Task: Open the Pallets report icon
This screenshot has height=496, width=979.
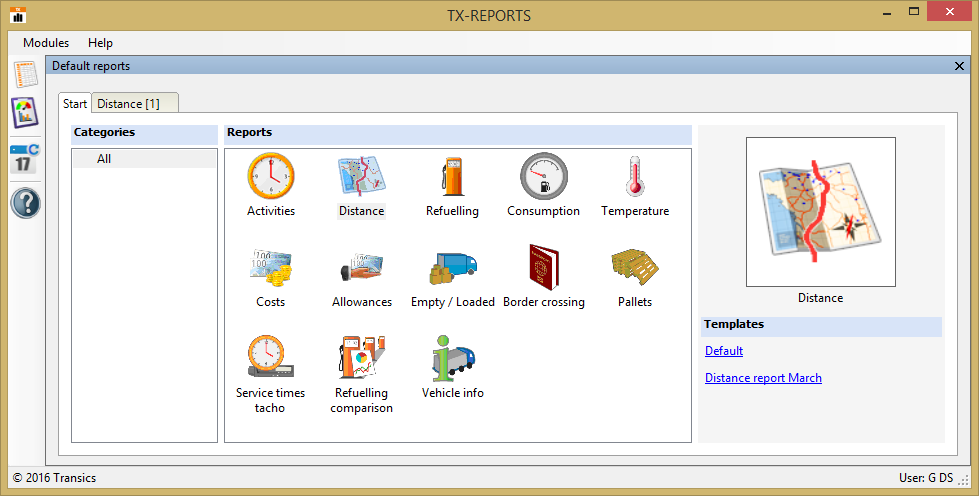Action: (634, 269)
